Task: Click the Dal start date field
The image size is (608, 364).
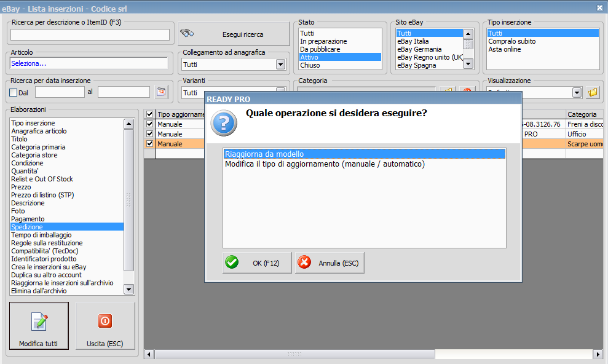Action: (x=60, y=92)
